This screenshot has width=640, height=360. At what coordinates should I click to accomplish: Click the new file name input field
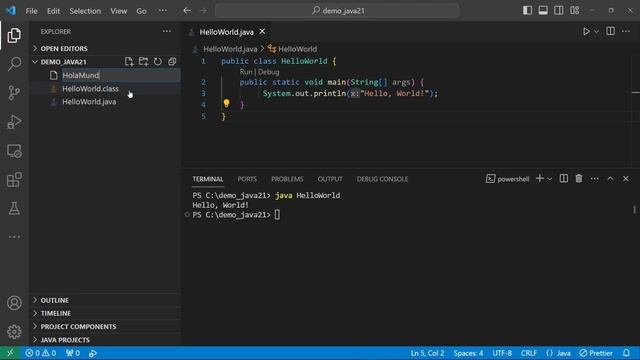click(120, 75)
